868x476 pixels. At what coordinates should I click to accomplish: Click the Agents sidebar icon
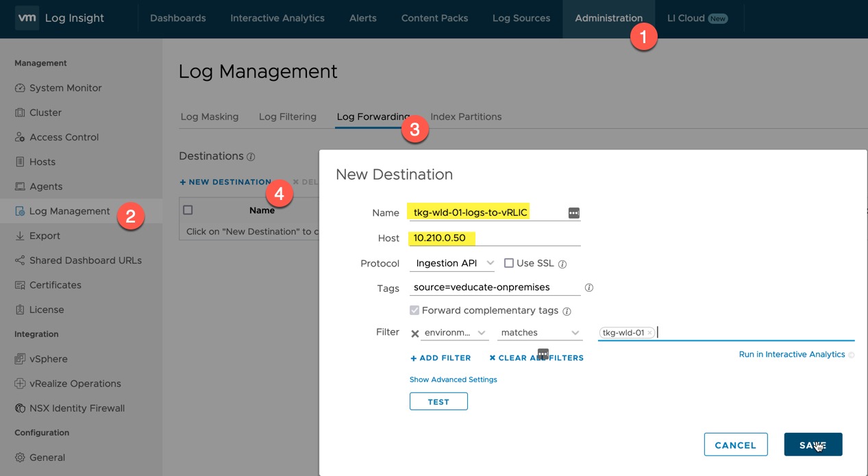(20, 187)
